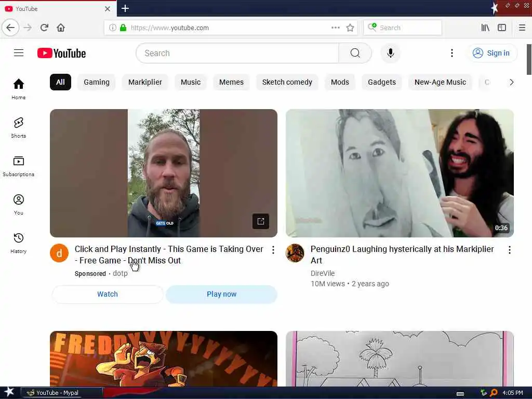Open the YouTube guide hamburger menu
The image size is (532, 399).
(19, 53)
